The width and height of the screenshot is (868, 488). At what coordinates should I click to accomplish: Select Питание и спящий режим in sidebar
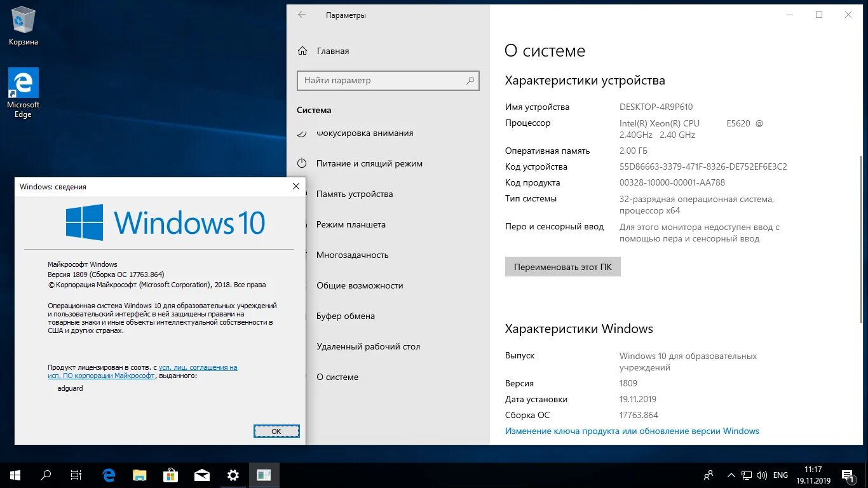(369, 163)
